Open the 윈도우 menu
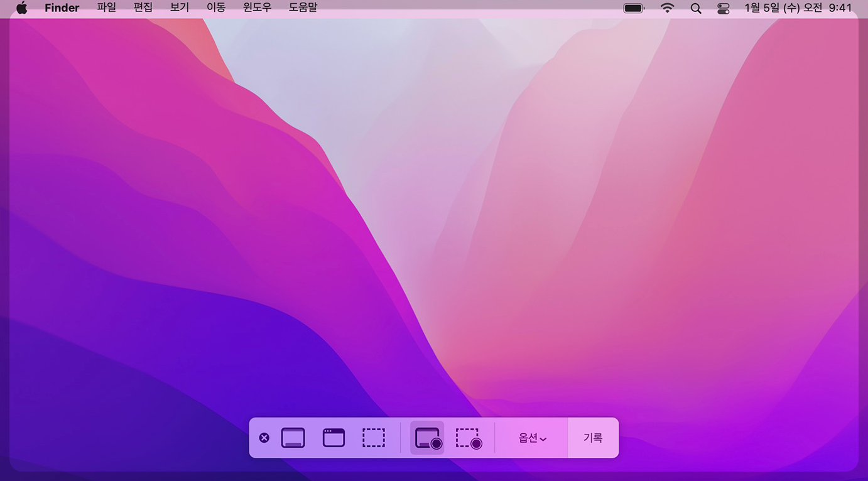The image size is (868, 481). (257, 8)
